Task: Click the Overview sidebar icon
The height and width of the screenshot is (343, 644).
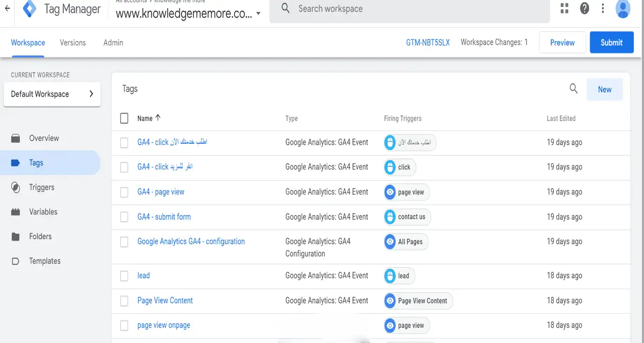Action: tap(16, 138)
